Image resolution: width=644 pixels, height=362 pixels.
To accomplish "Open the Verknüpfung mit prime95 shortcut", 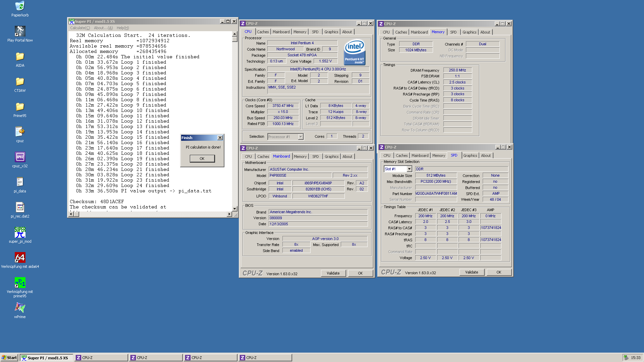I will 20,283.
